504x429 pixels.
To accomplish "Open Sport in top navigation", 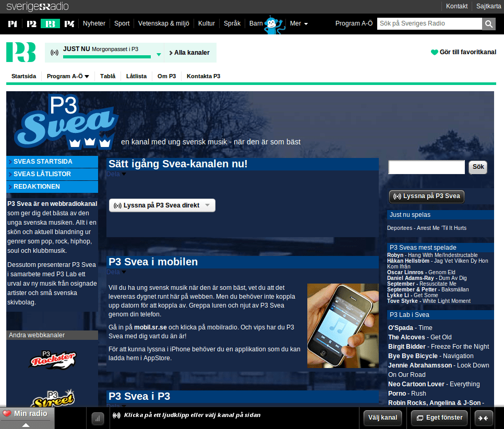I will pyautogui.click(x=122, y=23).
